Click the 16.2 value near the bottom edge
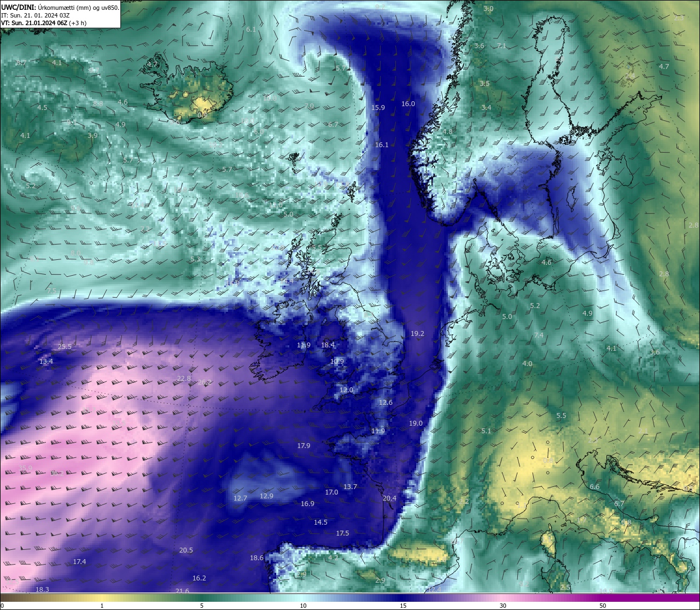Viewport: 700px width, 610px height. (x=199, y=578)
